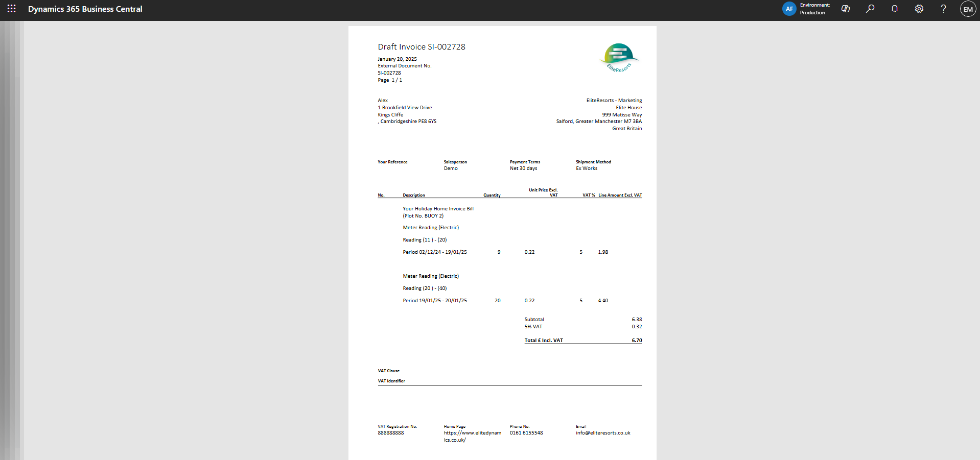Viewport: 980px width, 460px height.
Task: Click phone number 0161 6155548
Action: click(x=526, y=433)
